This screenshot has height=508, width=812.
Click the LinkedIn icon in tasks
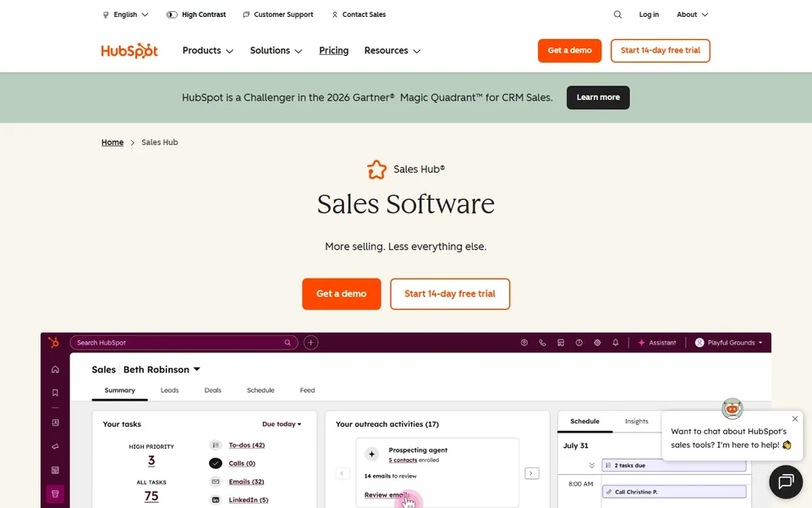coord(216,500)
